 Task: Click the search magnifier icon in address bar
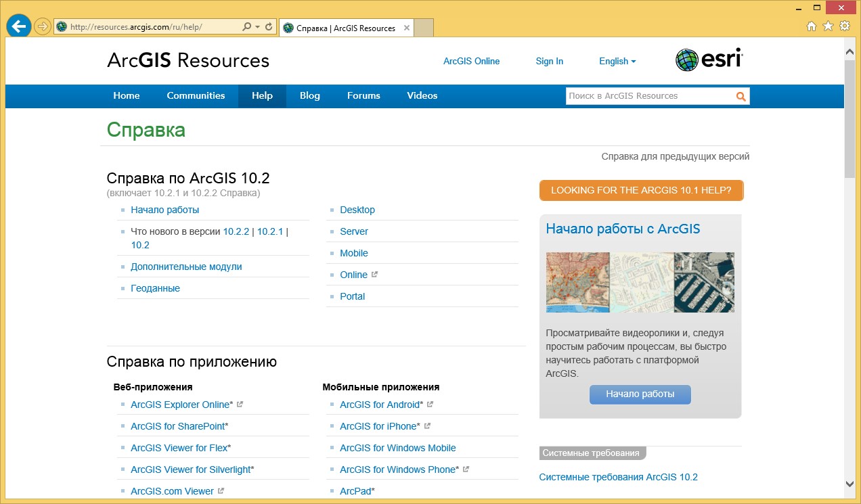click(247, 27)
